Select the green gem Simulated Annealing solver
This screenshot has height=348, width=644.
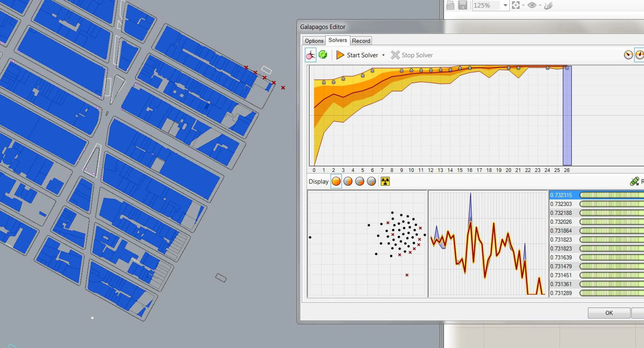coord(323,55)
